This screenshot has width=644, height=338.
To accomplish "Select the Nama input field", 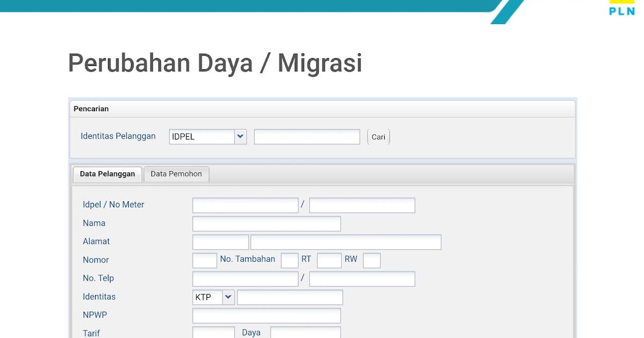I will pyautogui.click(x=266, y=223).
